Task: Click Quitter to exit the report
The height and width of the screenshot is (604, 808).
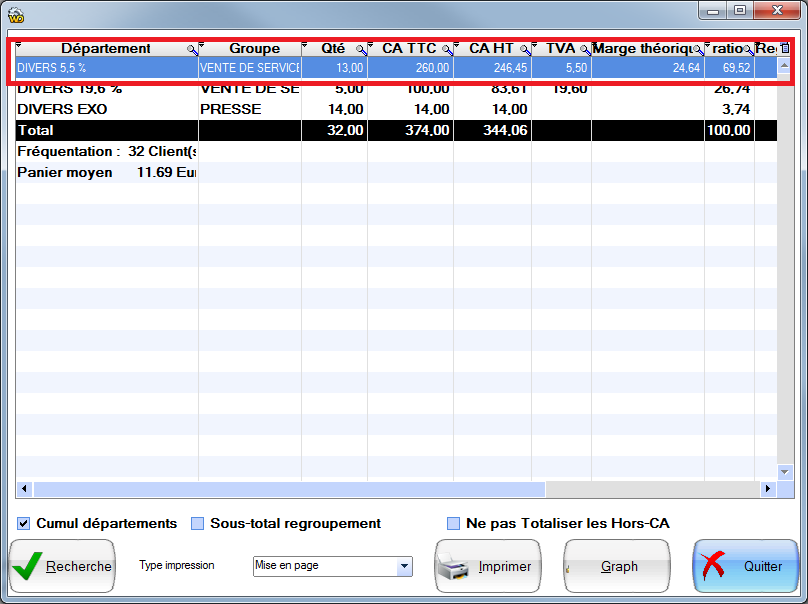Action: pos(744,566)
